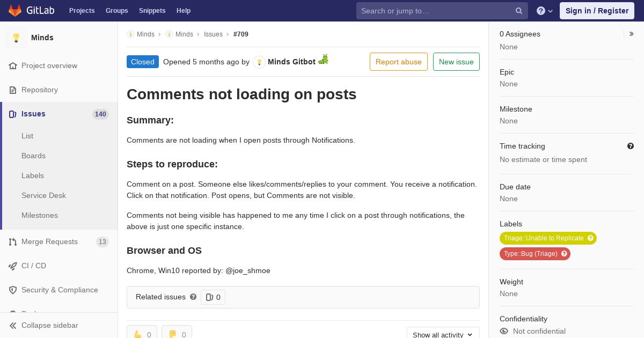The height and width of the screenshot is (338, 644).
Task: Click the Minds Gitbot avatar icon
Action: (259, 62)
